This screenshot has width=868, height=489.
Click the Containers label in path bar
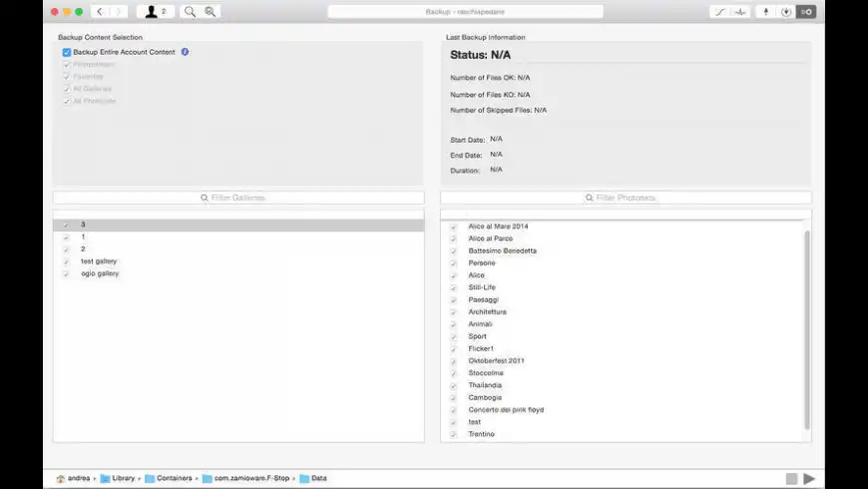(175, 478)
